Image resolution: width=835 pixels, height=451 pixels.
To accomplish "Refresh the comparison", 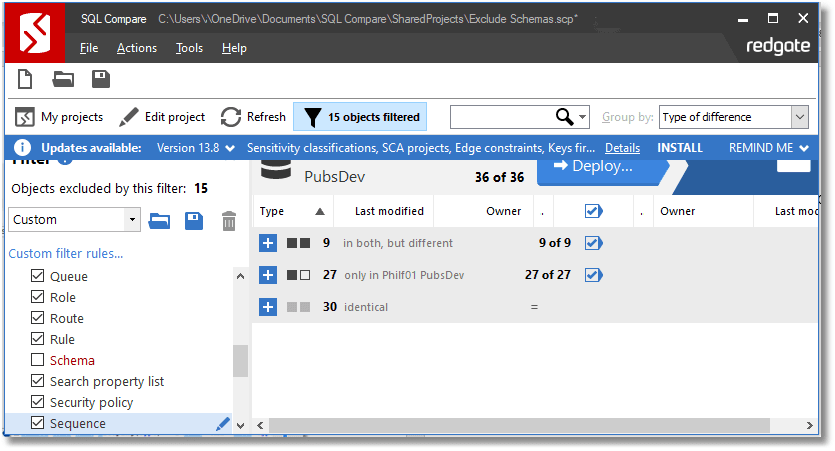I will [x=253, y=117].
